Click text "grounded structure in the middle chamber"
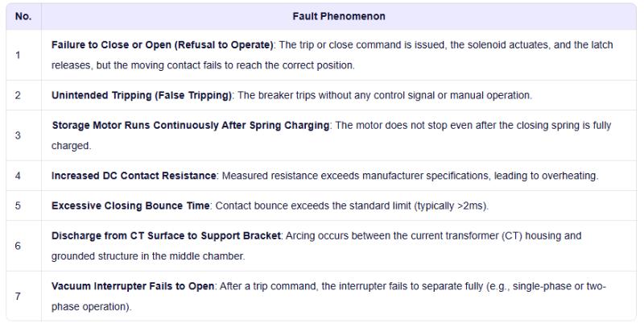 [x=147, y=257]
